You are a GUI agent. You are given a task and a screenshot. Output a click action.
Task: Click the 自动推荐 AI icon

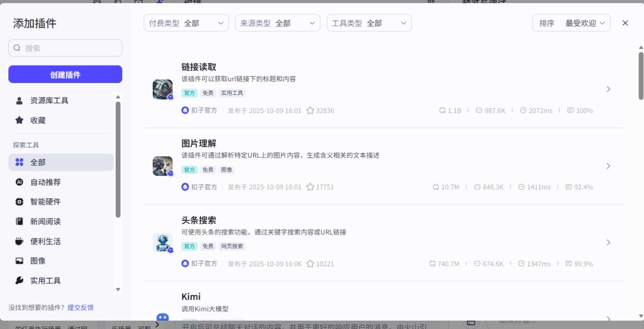pyautogui.click(x=19, y=182)
